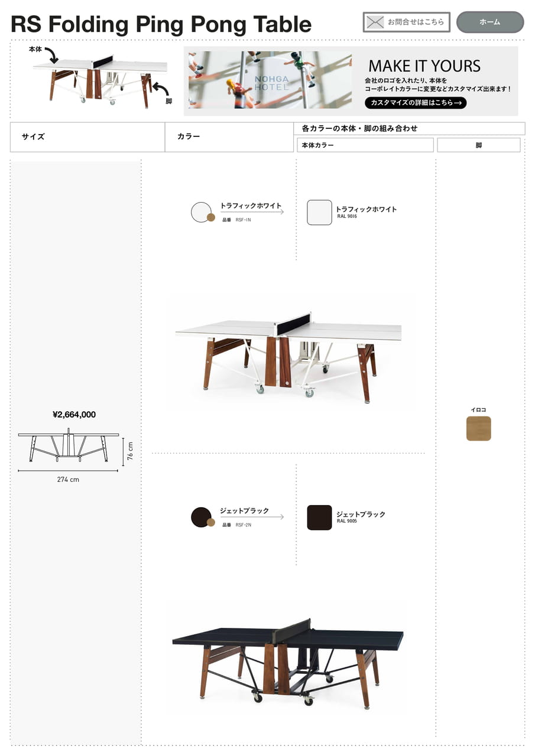
Task: Open カスタマイズの詳細はこちら link
Action: point(416,103)
